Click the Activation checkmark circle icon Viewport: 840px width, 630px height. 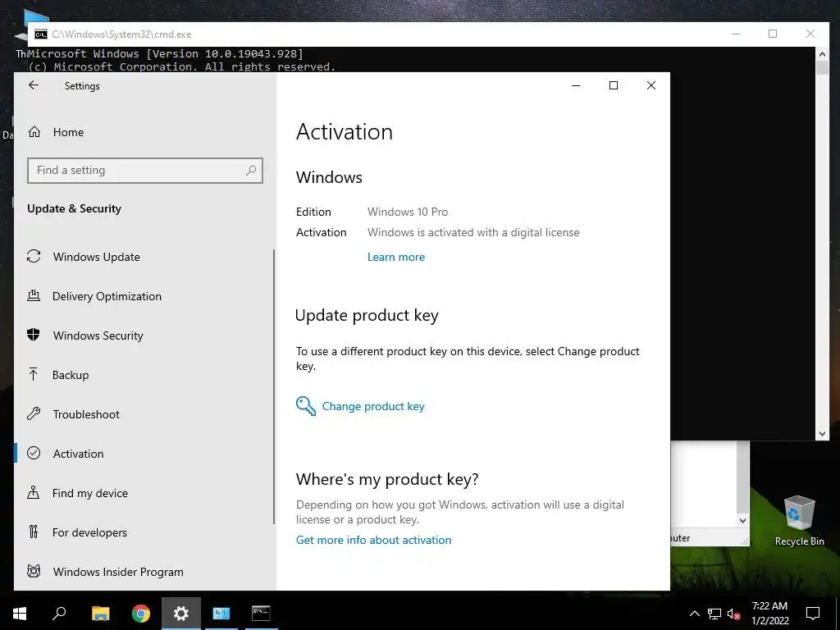tap(34, 453)
